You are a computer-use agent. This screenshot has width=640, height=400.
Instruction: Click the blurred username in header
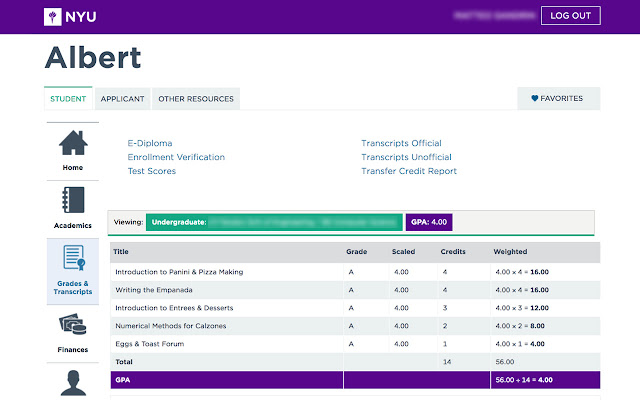pos(494,16)
